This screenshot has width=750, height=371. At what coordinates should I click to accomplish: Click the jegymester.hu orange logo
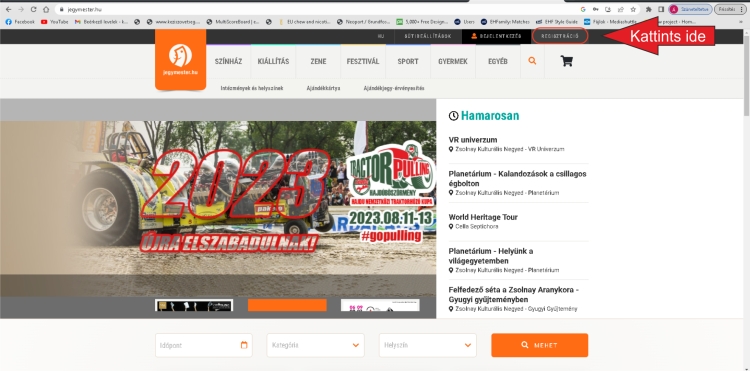coord(180,59)
